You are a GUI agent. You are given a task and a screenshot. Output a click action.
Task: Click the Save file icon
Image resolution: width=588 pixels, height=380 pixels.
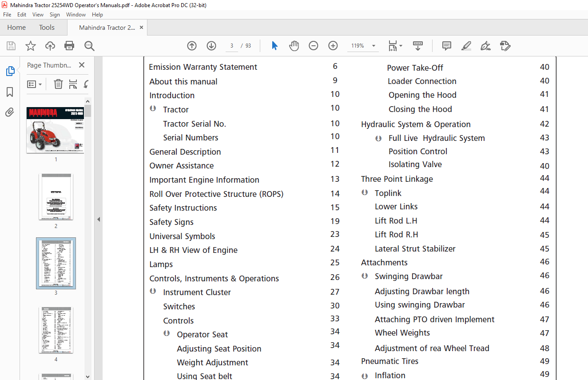point(11,46)
